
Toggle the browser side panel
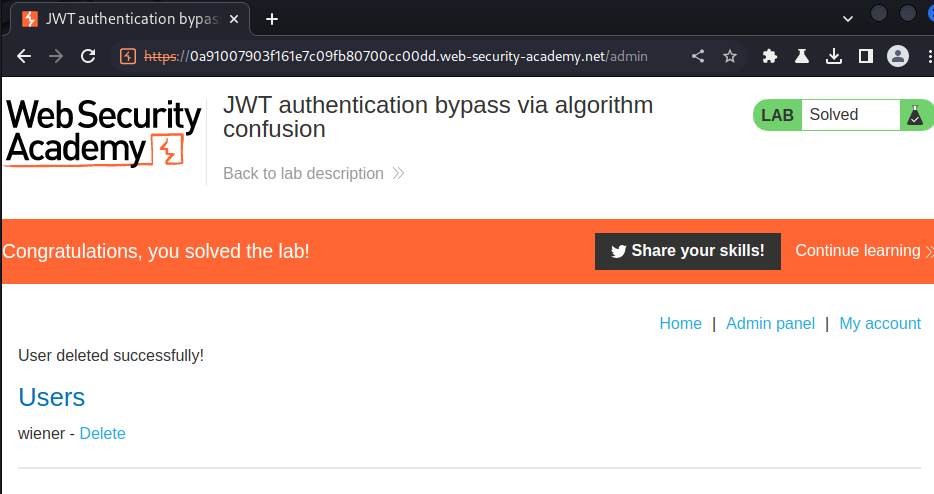865,56
